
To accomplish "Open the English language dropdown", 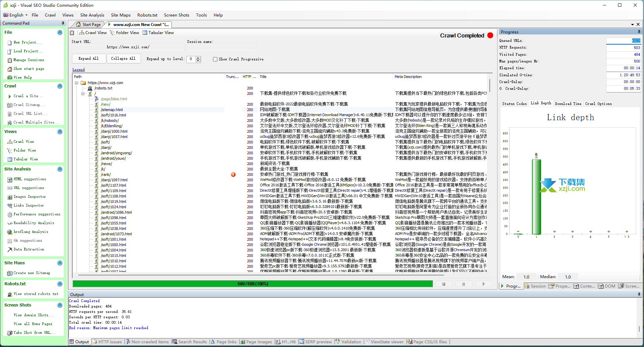I will coord(16,15).
